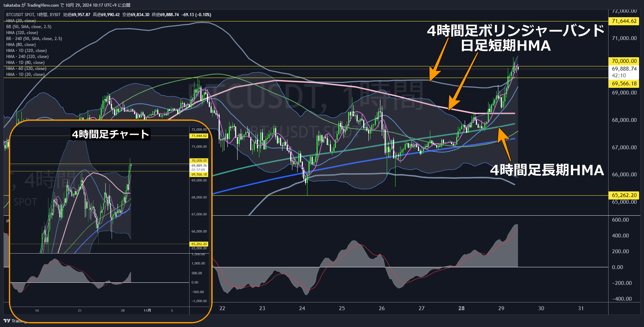
Task: Click the current price 69,888.74 label on main axis
Action: coord(624,69)
